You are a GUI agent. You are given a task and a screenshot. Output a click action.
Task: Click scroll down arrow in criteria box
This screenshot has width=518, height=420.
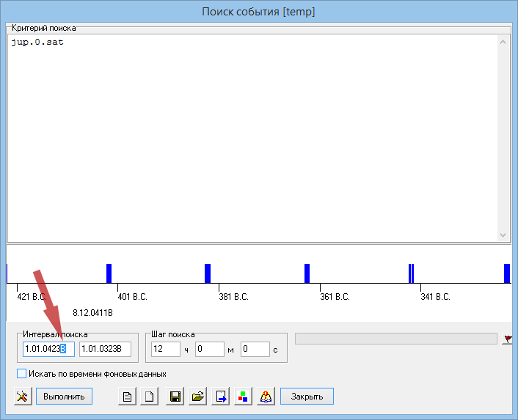click(x=503, y=235)
